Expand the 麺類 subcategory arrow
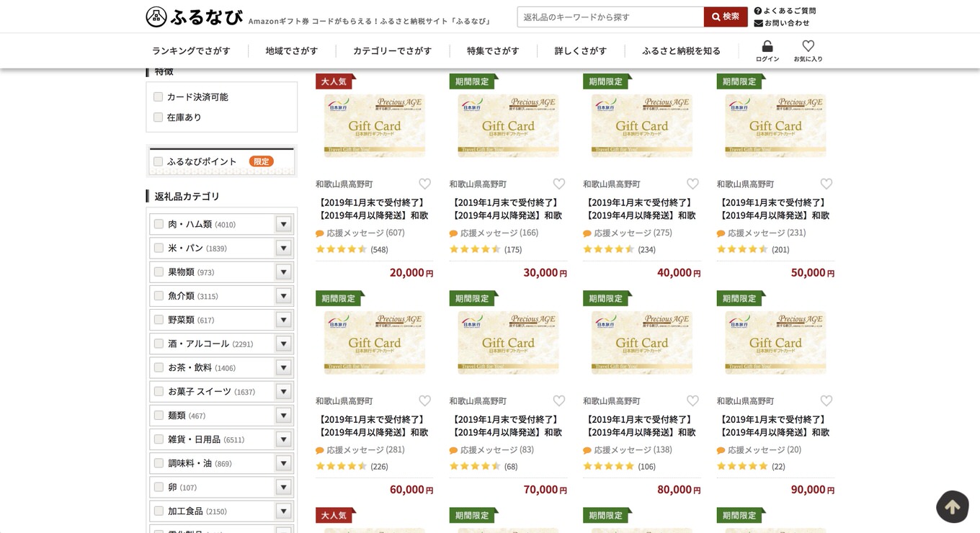Viewport: 980px width, 533px height. click(x=284, y=415)
